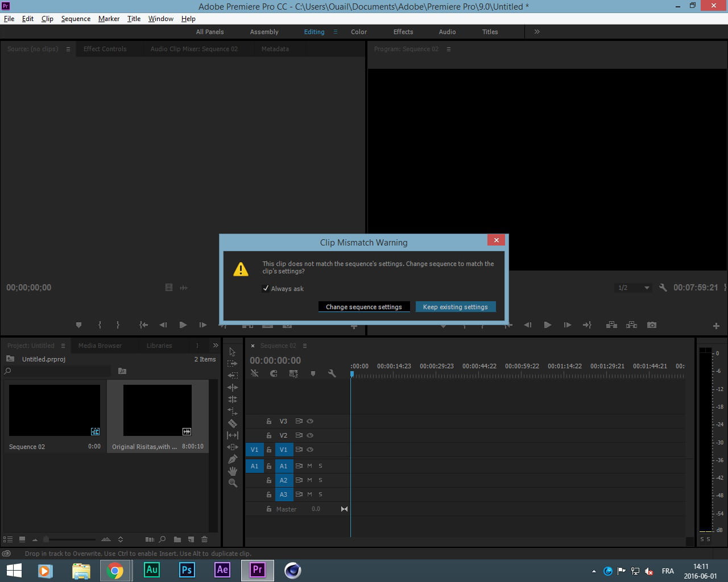Add a marker in the timeline
Screen dimensions: 728x582
(x=313, y=373)
